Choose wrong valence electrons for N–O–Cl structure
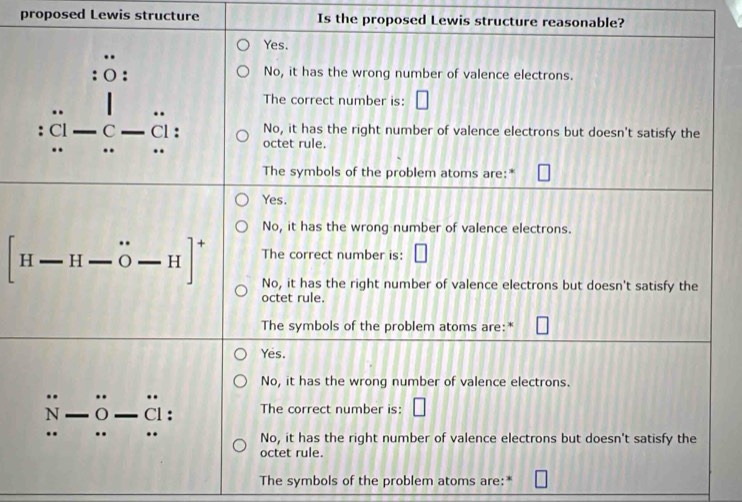742x502 pixels. coord(245,383)
